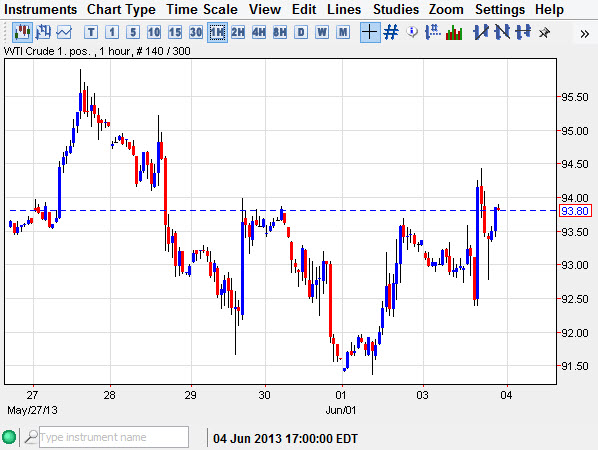The image size is (598, 450).
Task: Switch to tick (T) time scale
Action: tap(91, 32)
